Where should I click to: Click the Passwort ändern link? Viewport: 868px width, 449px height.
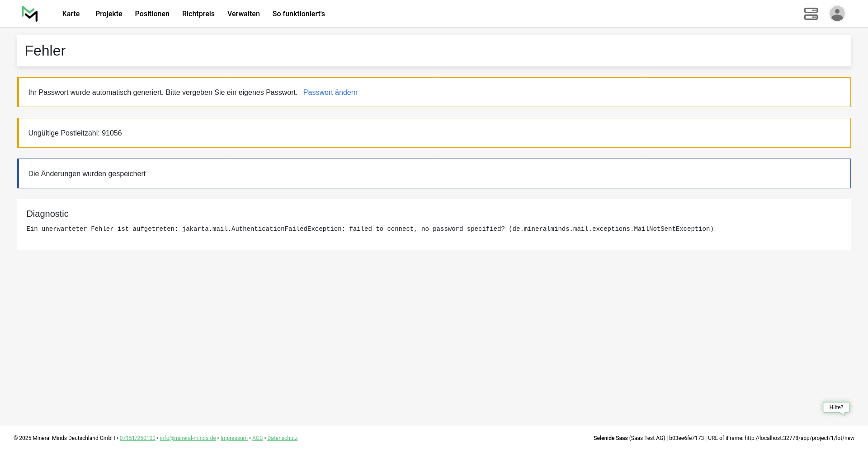coord(330,93)
